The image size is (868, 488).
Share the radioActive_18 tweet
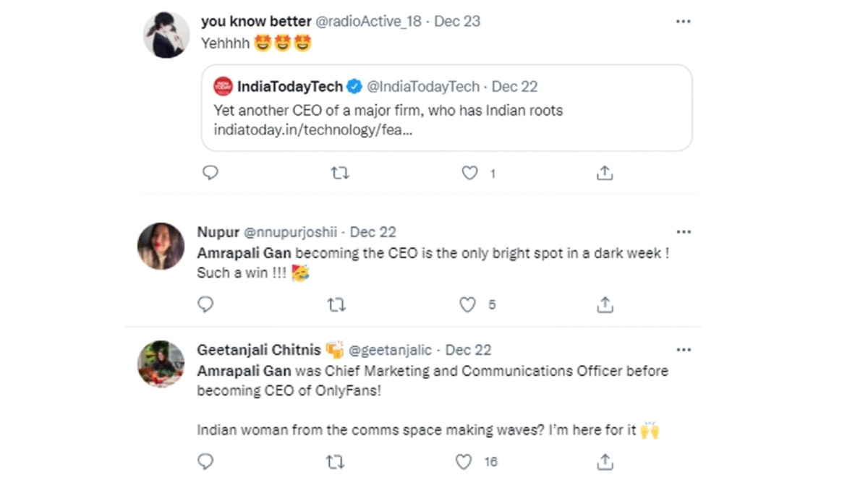[605, 173]
